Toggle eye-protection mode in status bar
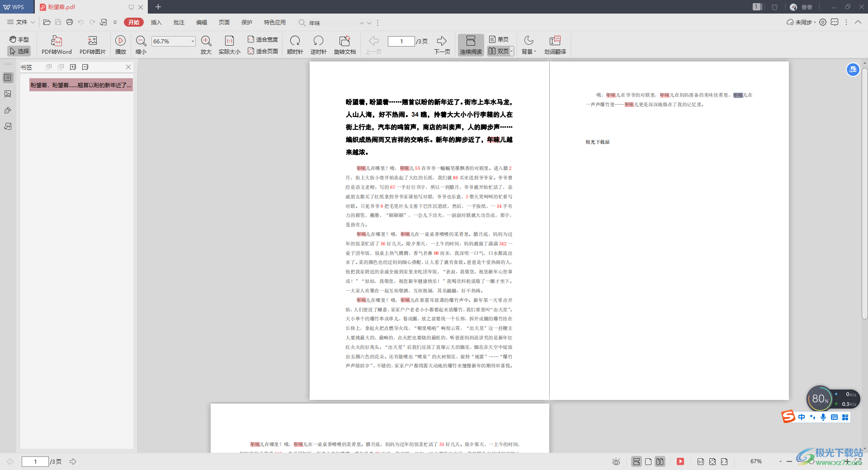 (616, 461)
